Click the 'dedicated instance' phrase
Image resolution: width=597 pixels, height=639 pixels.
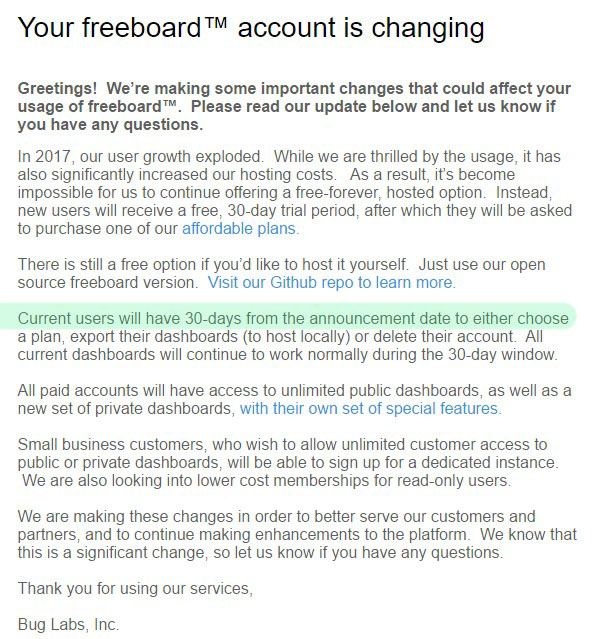[x=489, y=463]
